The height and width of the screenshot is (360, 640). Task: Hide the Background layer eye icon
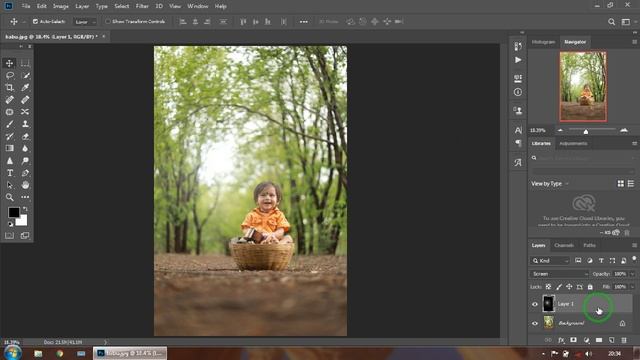[x=535, y=323]
